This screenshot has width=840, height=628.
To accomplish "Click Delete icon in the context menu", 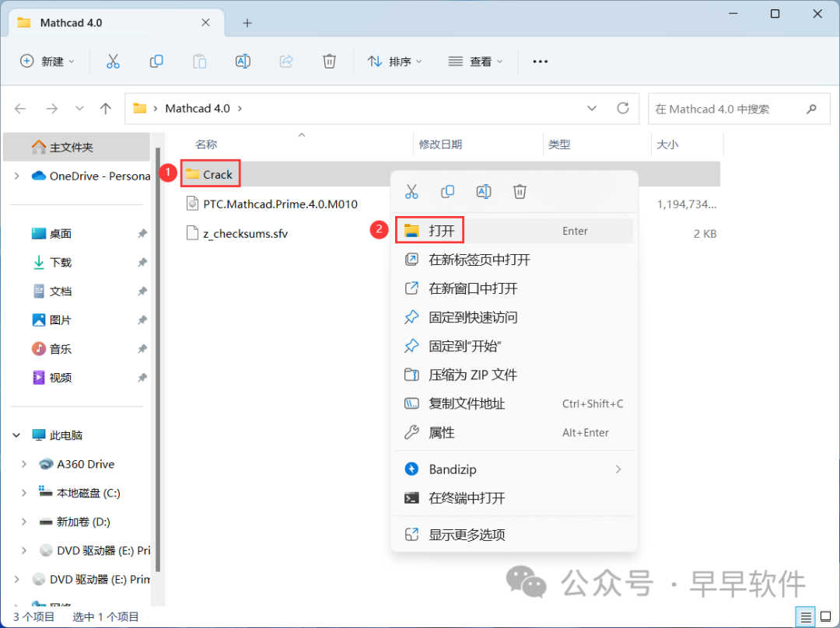I will (520, 191).
